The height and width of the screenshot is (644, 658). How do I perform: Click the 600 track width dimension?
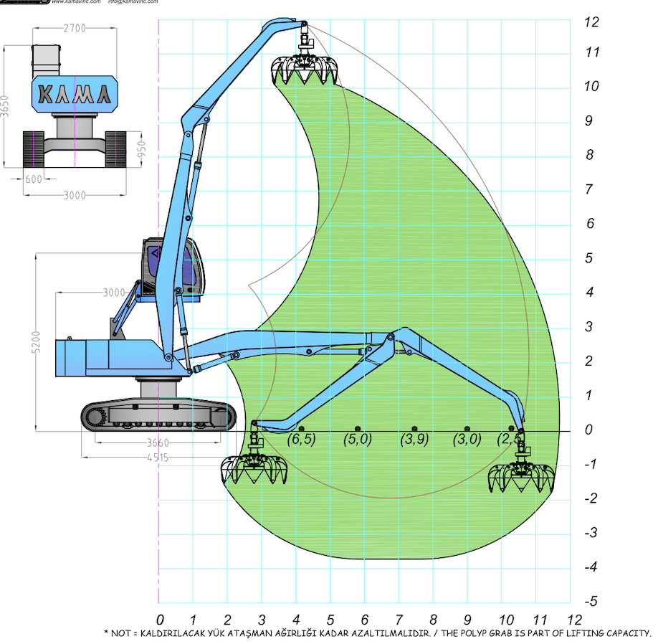pos(34,179)
